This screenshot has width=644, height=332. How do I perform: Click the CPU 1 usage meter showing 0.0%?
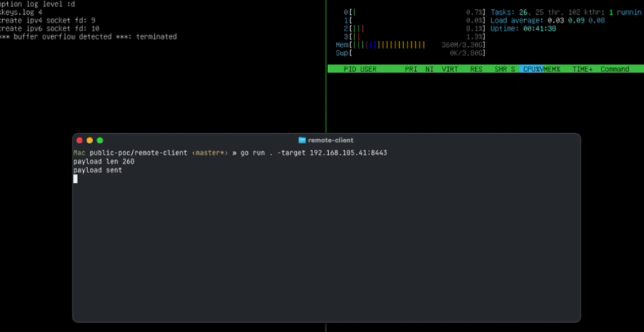[x=415, y=21]
